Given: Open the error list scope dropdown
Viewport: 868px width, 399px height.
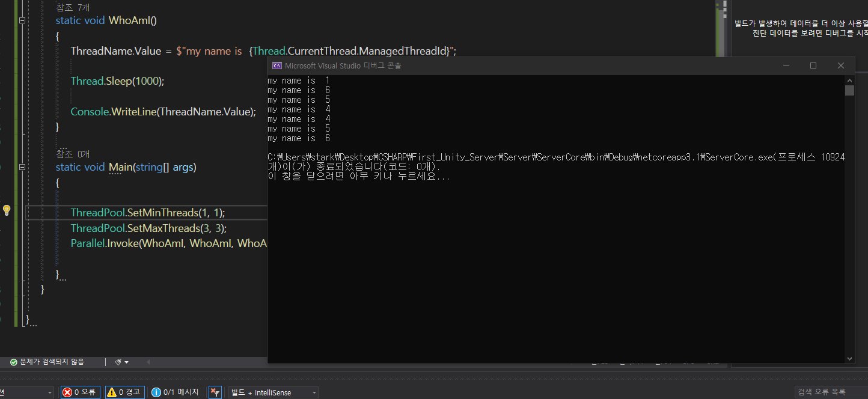Looking at the screenshot, I should 26,392.
